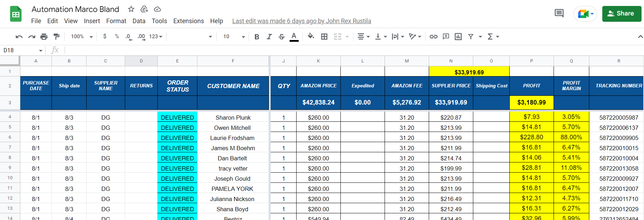Open text rotation options
The width and height of the screenshot is (644, 220).
point(415,36)
